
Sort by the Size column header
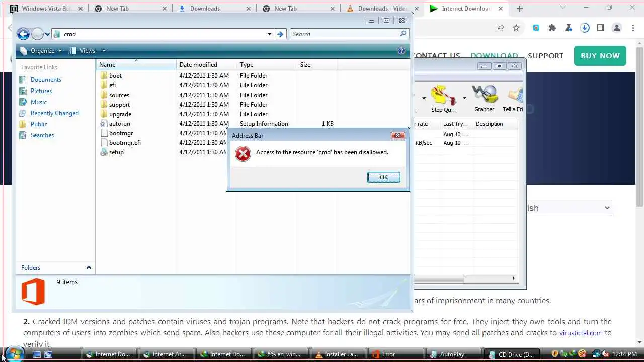click(317, 64)
